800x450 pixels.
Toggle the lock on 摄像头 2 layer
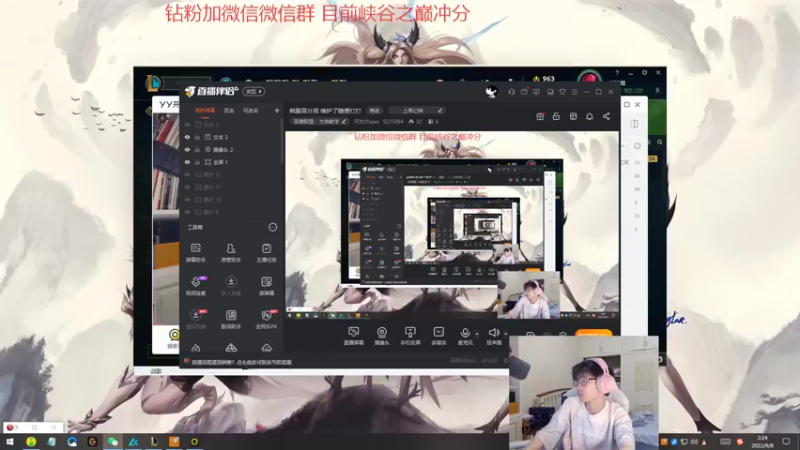pyautogui.click(x=197, y=149)
